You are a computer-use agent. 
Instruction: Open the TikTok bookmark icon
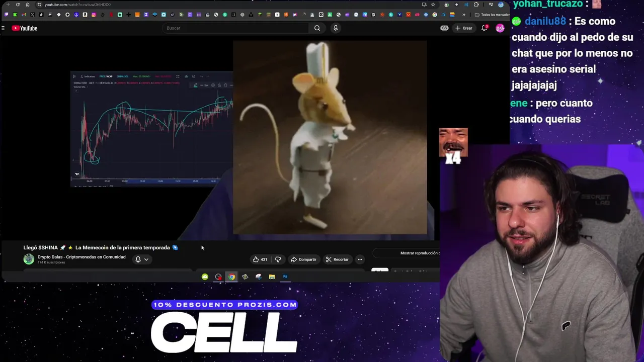tap(41, 15)
